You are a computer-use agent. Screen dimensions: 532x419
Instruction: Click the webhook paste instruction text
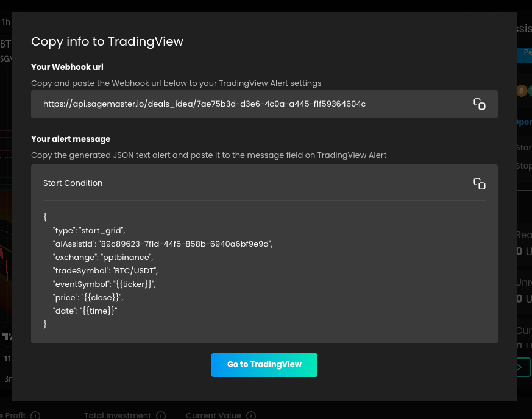click(176, 83)
